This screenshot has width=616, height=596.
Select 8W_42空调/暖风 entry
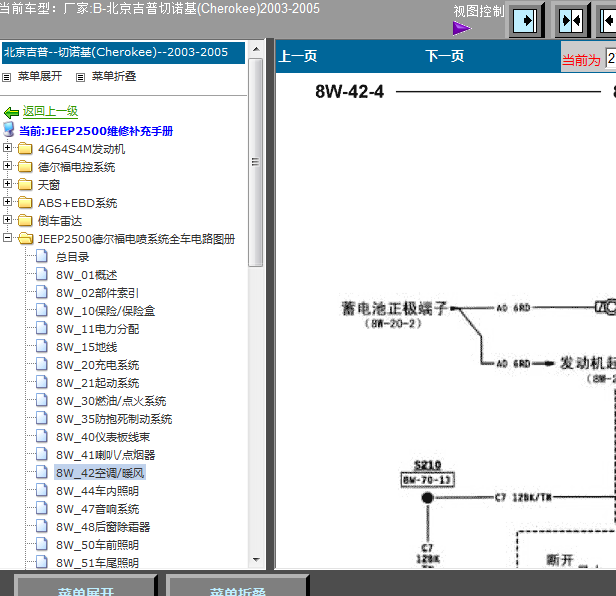coord(100,473)
